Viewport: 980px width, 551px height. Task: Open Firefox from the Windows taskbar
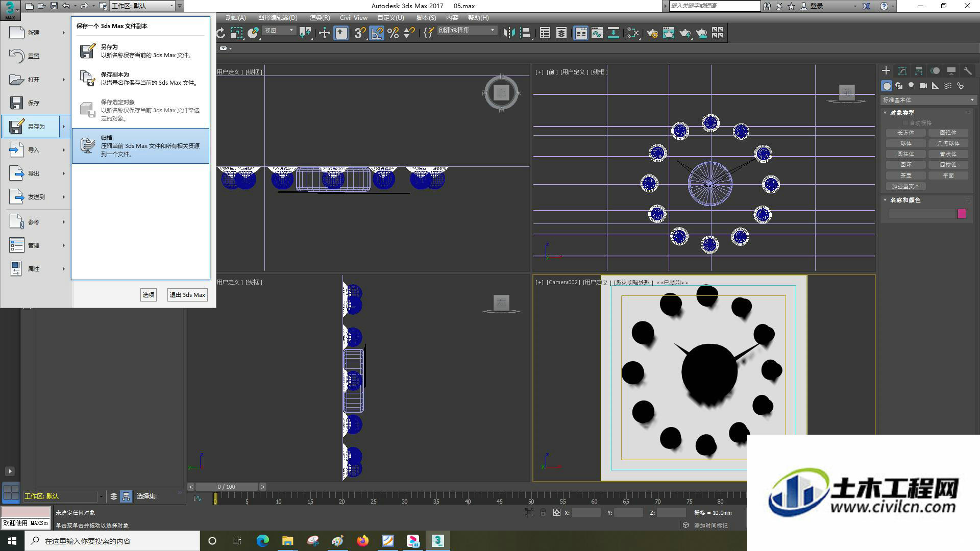[x=363, y=541]
